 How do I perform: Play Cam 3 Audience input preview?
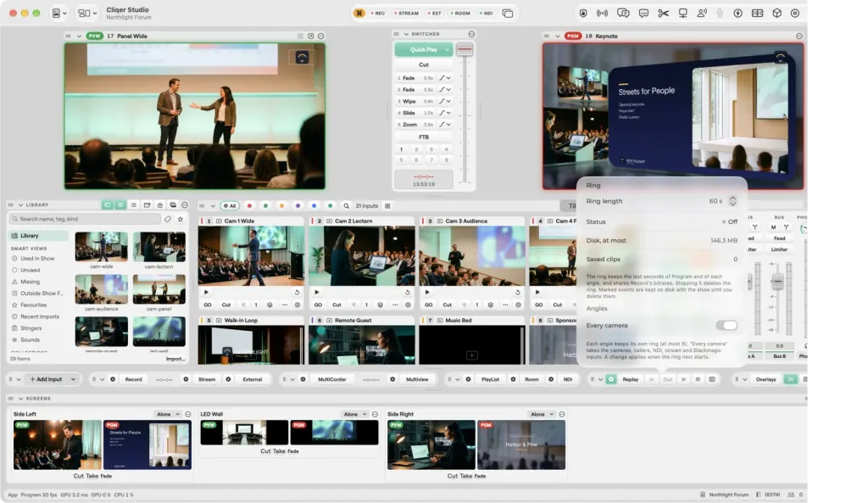click(x=427, y=293)
